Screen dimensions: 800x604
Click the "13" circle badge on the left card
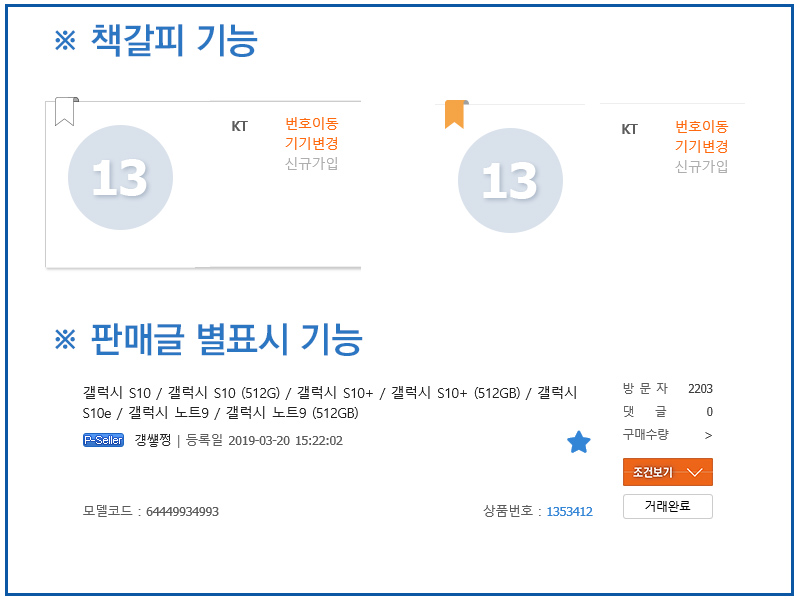click(120, 176)
